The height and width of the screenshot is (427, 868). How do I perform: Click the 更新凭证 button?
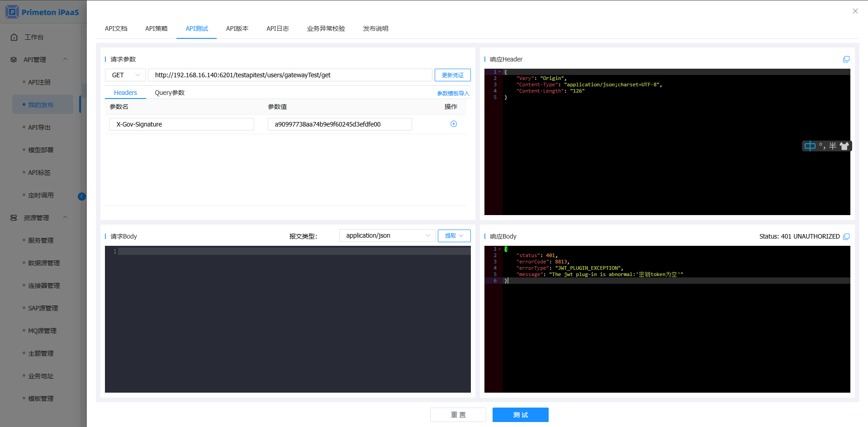[x=452, y=75]
